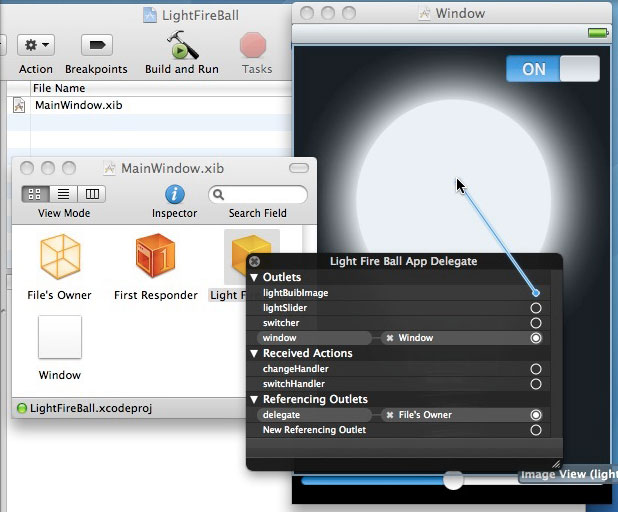Viewport: 618px width, 512px height.
Task: Click the LightFireBall project window title
Action: point(200,15)
